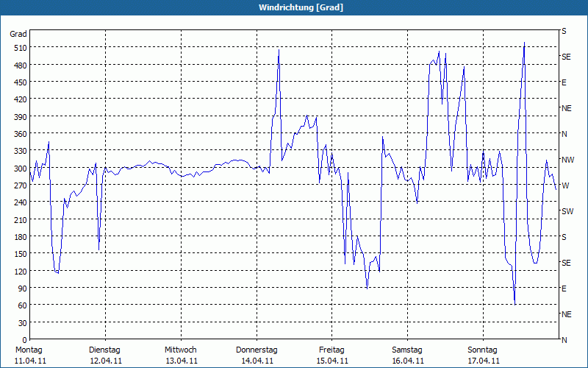
Task: Click the "NW" compass label
Action: [567, 160]
